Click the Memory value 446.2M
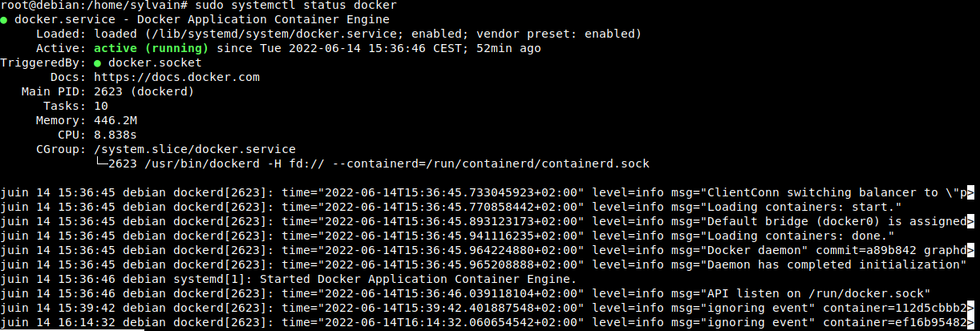The width and height of the screenshot is (980, 331). coord(115,120)
